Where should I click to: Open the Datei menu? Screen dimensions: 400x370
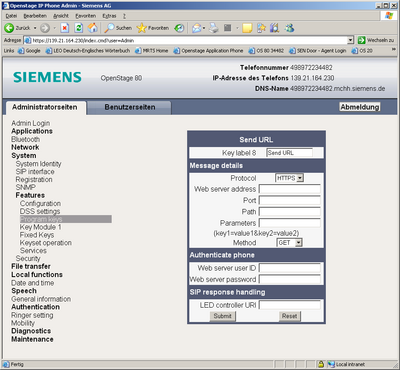[x=11, y=16]
